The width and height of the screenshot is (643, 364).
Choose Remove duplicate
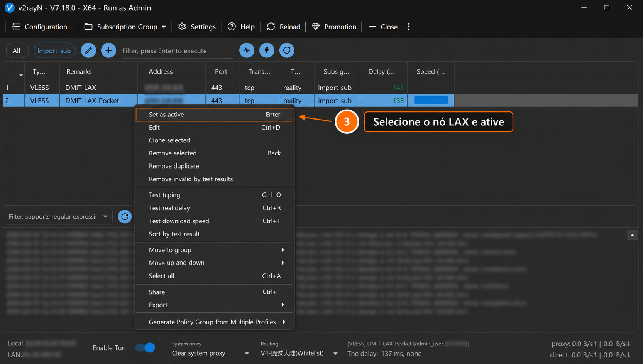pos(215,166)
